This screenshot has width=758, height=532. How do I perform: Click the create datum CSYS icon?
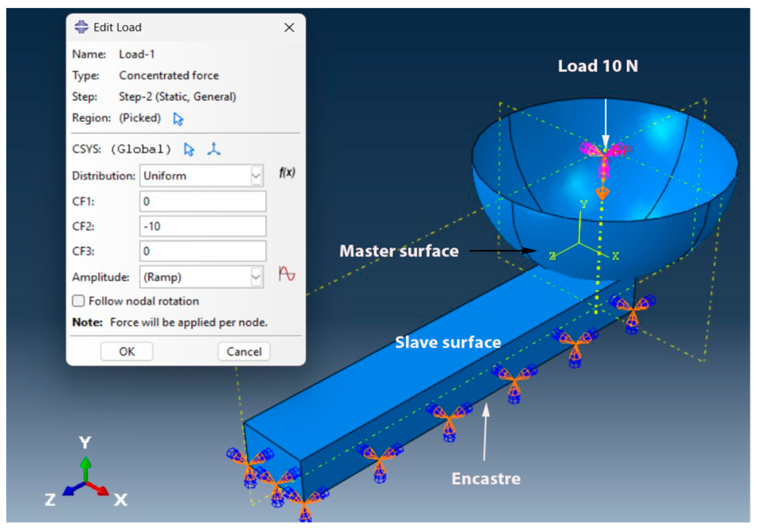tap(214, 149)
